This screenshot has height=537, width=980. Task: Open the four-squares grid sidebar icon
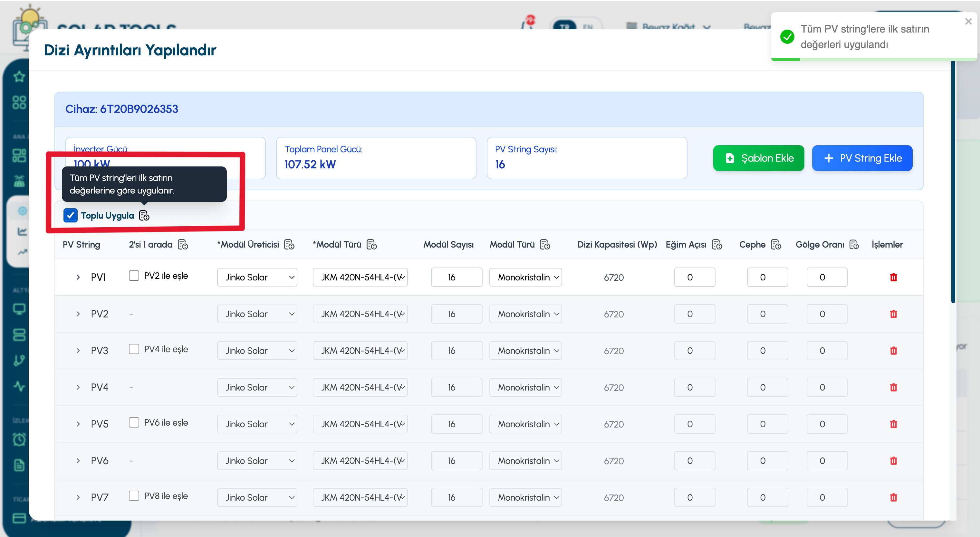pyautogui.click(x=19, y=102)
